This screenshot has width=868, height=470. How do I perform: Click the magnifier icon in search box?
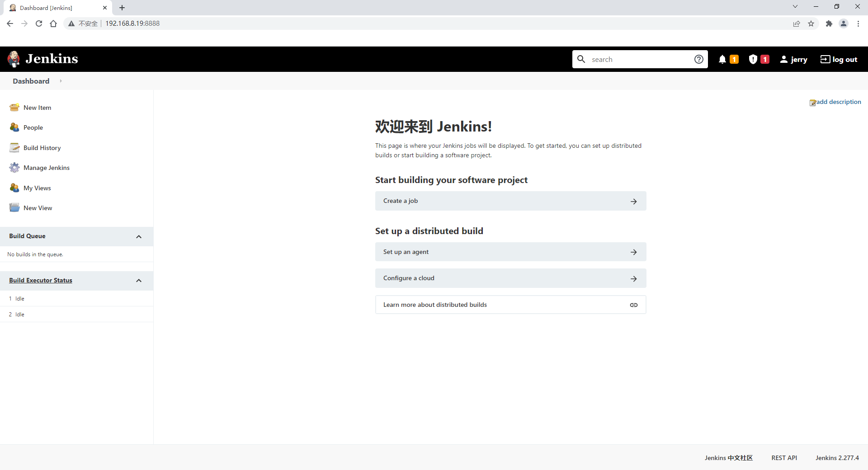(581, 59)
